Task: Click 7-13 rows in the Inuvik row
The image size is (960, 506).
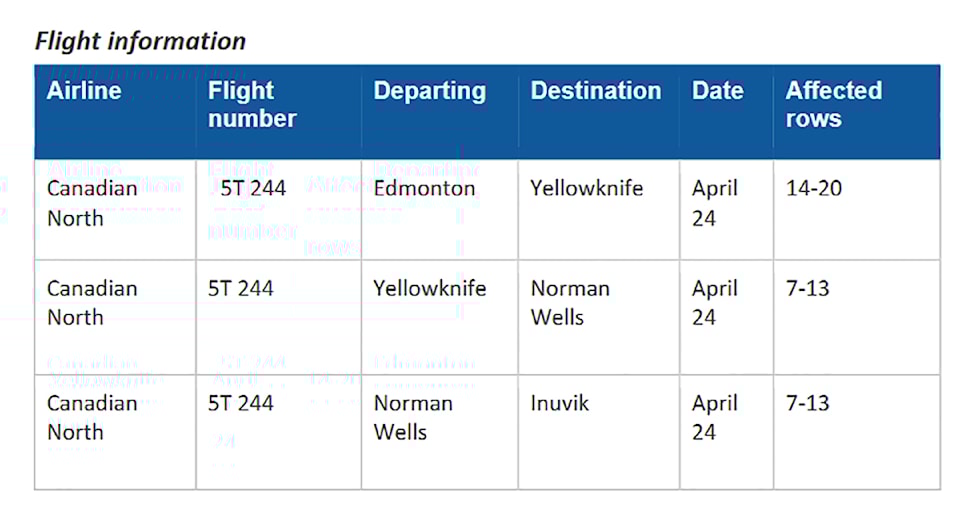Action: pyautogui.click(x=808, y=403)
